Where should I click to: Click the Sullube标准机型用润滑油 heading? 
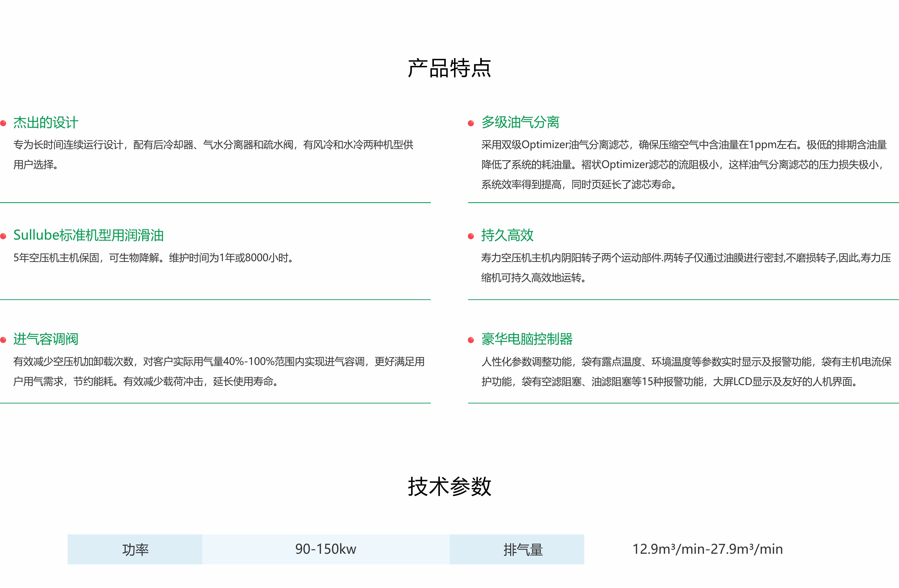tap(88, 235)
